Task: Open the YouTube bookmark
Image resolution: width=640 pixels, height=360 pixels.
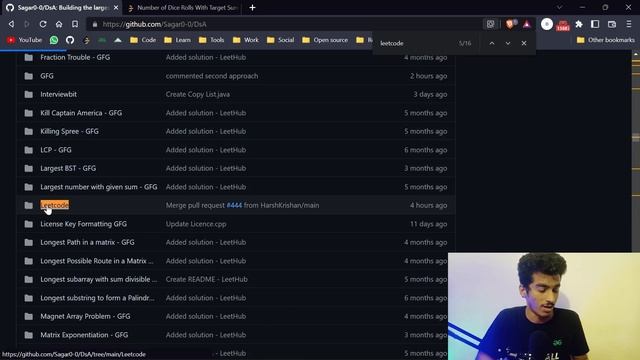Action: (x=24, y=40)
